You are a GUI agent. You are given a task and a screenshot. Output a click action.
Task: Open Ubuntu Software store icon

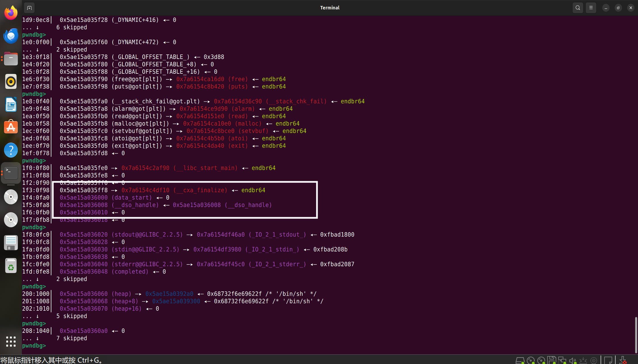11,127
